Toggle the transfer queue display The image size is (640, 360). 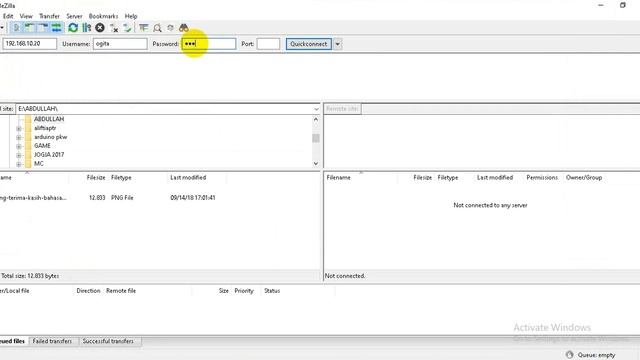tap(56, 28)
